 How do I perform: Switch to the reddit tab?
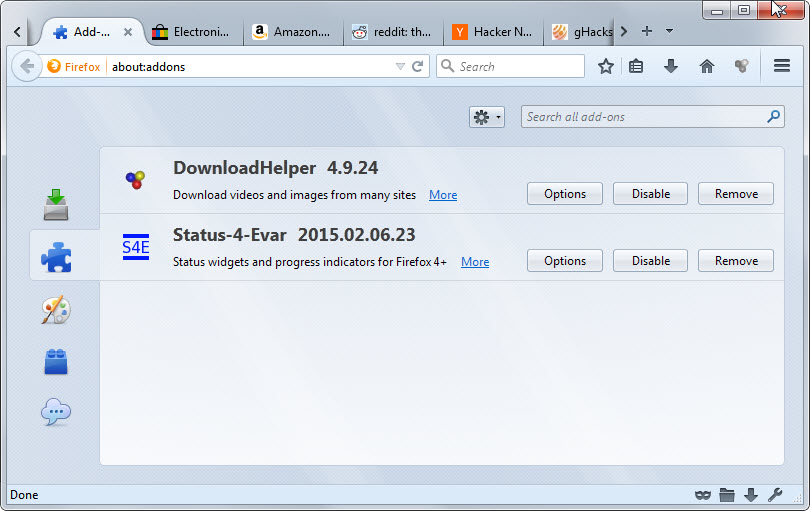392,32
